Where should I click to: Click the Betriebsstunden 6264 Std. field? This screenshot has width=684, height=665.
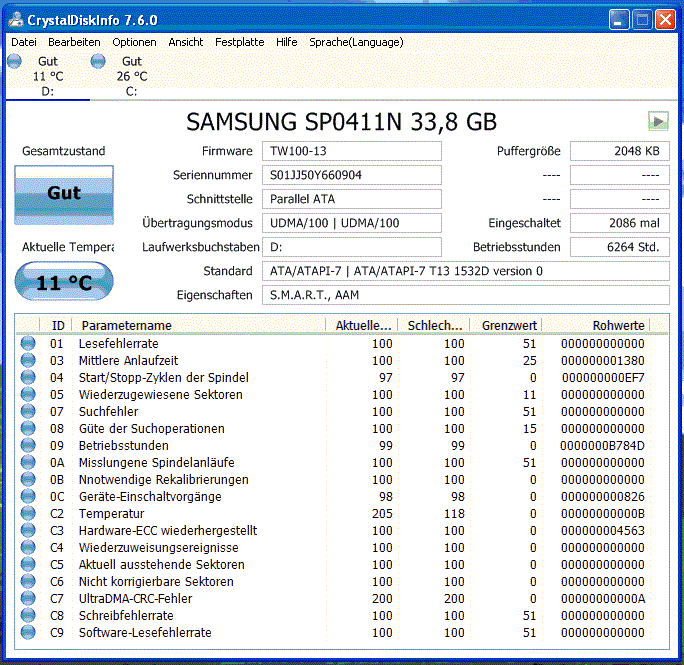(x=619, y=247)
